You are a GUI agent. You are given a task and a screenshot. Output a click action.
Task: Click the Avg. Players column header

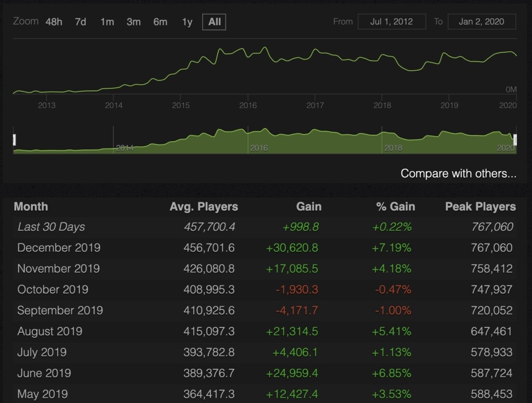coord(204,206)
